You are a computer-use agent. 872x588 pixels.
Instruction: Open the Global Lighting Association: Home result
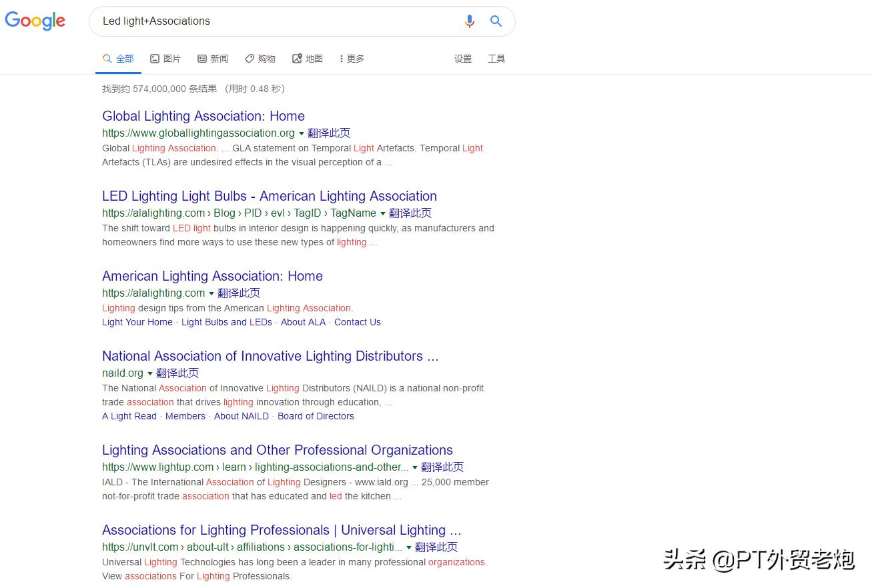[x=203, y=116]
